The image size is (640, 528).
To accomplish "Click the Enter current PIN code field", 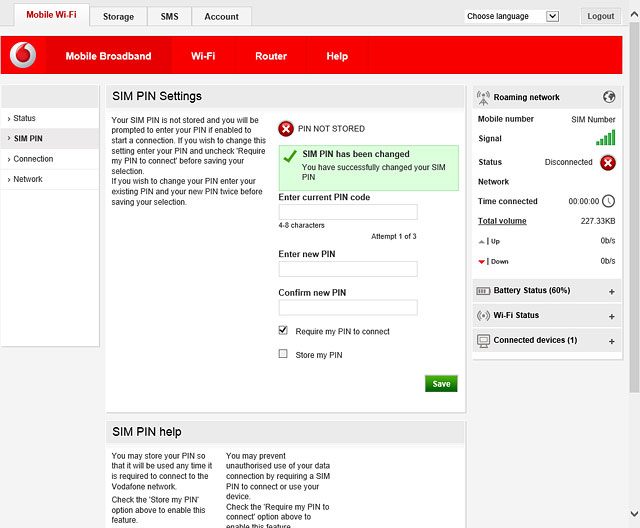I will [348, 212].
